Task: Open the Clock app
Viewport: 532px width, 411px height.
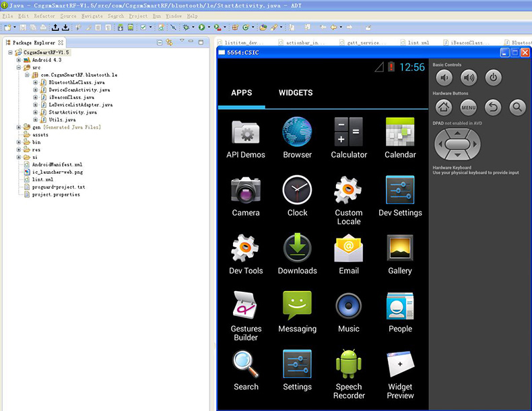Action: 297,196
